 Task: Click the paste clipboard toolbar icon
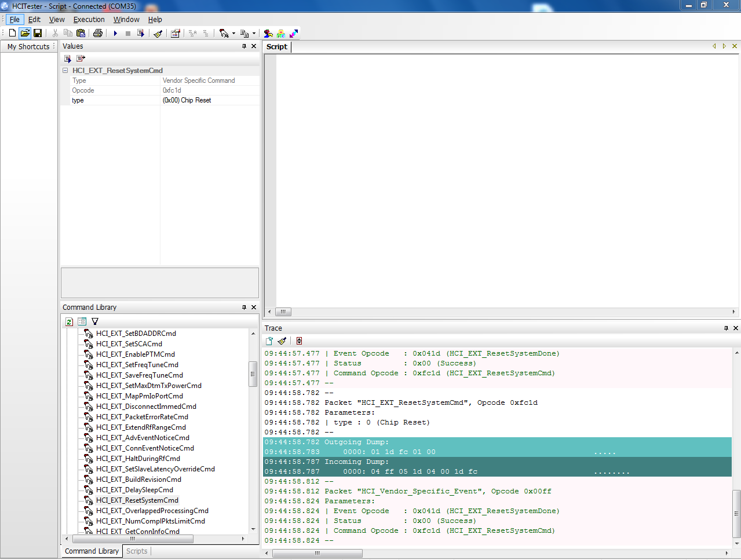tap(81, 33)
